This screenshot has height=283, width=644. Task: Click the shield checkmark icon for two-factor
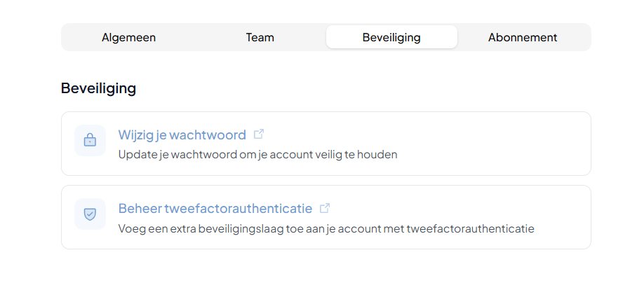tap(90, 214)
